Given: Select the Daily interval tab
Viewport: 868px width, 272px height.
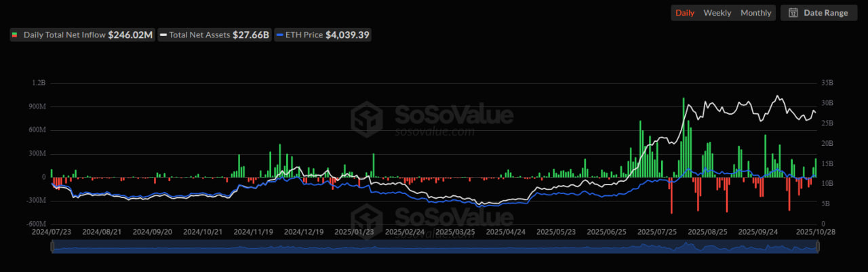Looking at the screenshot, I should (684, 13).
